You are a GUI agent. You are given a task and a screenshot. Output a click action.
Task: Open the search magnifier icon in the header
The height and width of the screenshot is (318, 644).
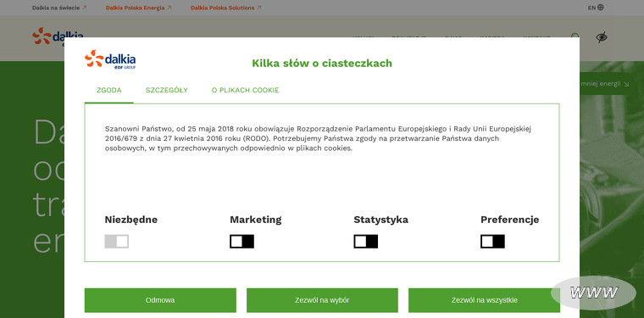(x=575, y=36)
